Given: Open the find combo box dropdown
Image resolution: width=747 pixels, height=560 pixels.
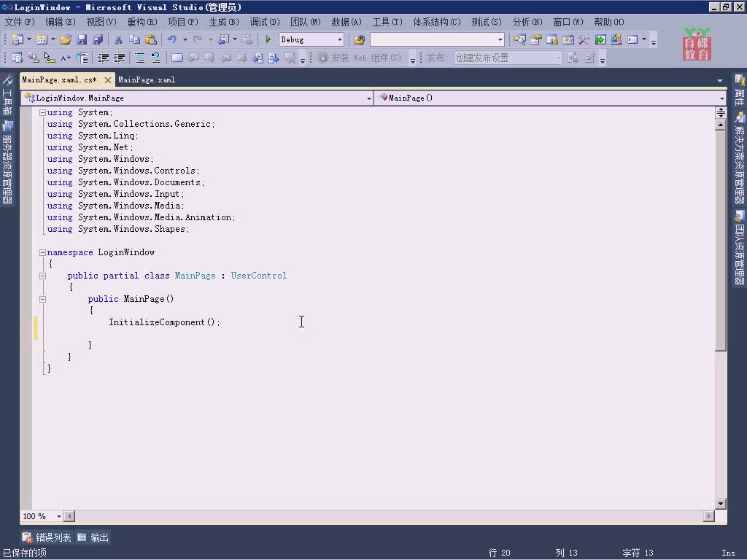Looking at the screenshot, I should (x=500, y=39).
